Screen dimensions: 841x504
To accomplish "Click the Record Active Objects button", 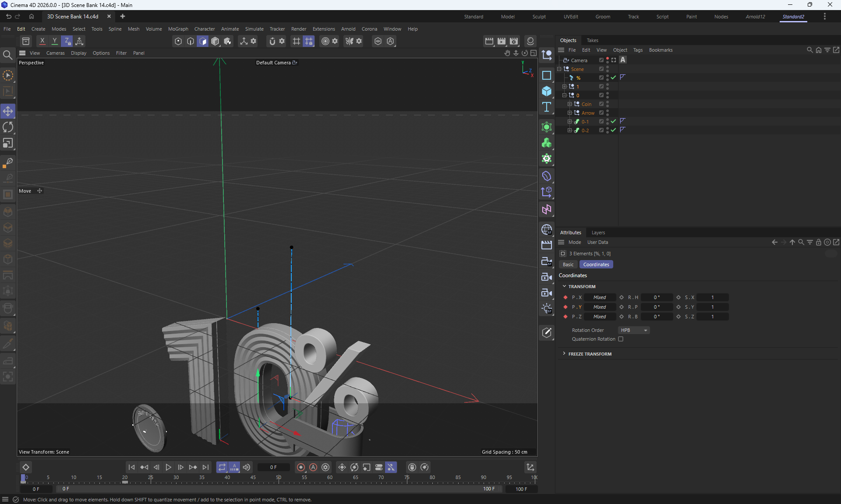I will [300, 467].
